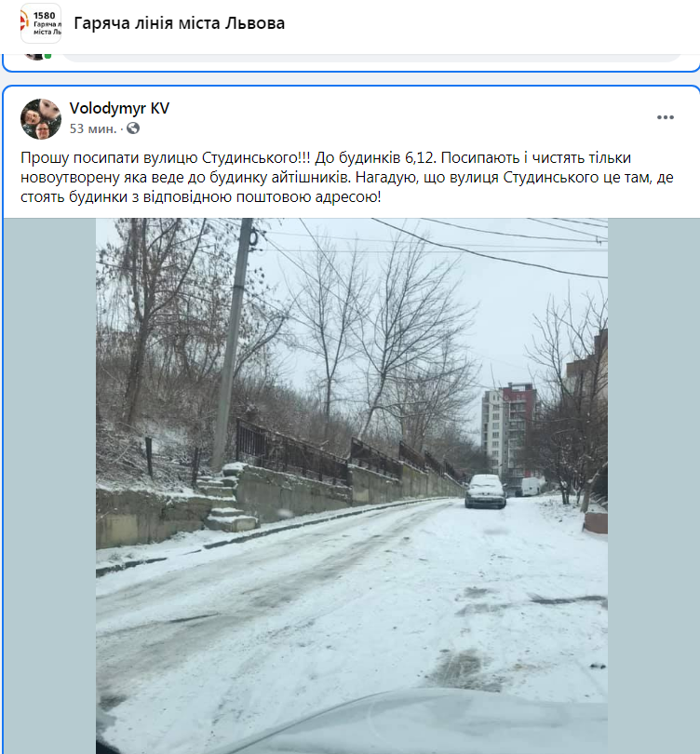Click the right gray margin beside the photo
700x754 pixels.
click(653, 486)
